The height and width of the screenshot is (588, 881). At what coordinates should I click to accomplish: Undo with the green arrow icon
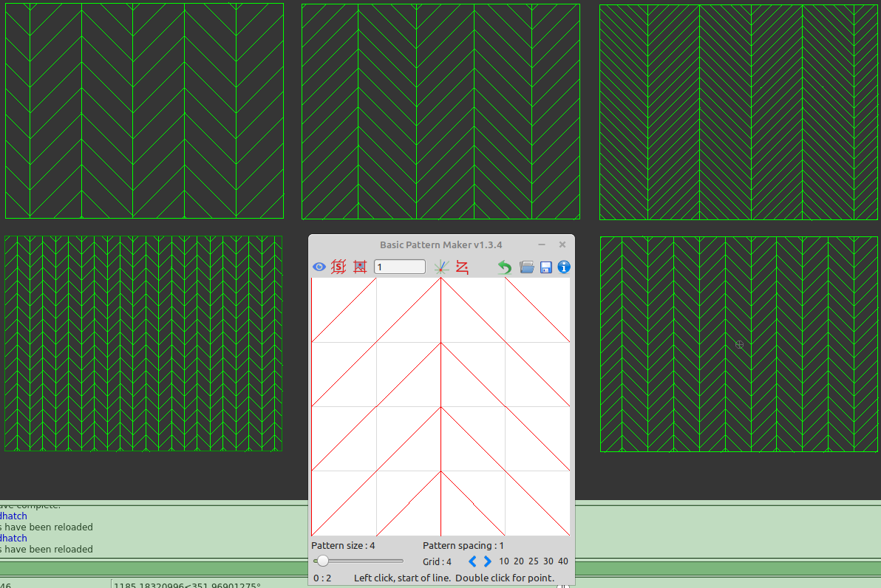click(x=505, y=267)
